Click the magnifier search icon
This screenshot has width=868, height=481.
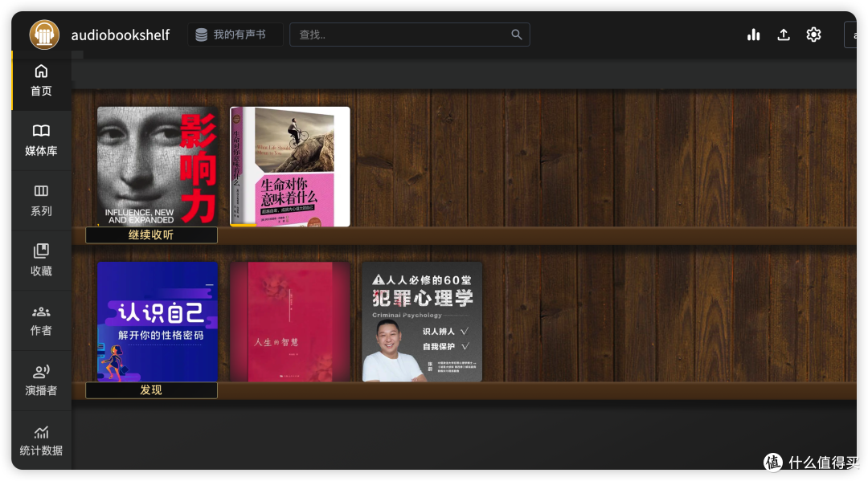(x=517, y=35)
